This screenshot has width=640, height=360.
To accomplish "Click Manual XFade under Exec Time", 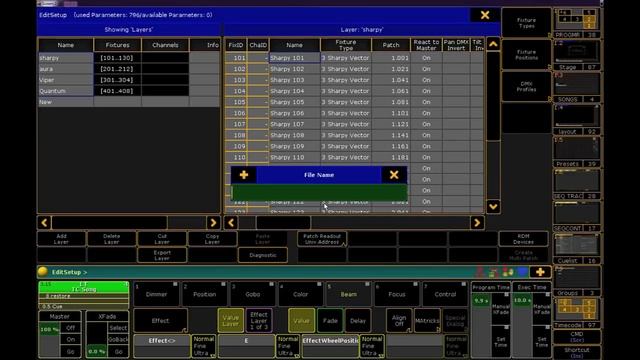I will coord(542,309).
